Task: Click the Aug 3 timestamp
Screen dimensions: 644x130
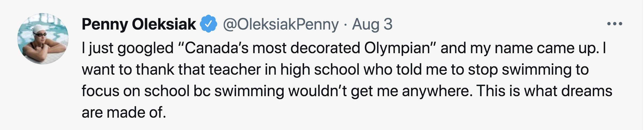Action: tap(372, 24)
